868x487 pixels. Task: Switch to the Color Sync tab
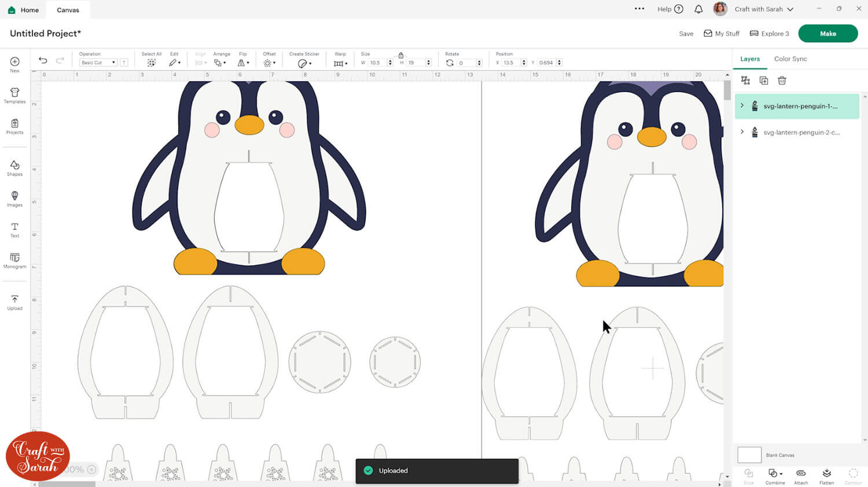pyautogui.click(x=790, y=58)
